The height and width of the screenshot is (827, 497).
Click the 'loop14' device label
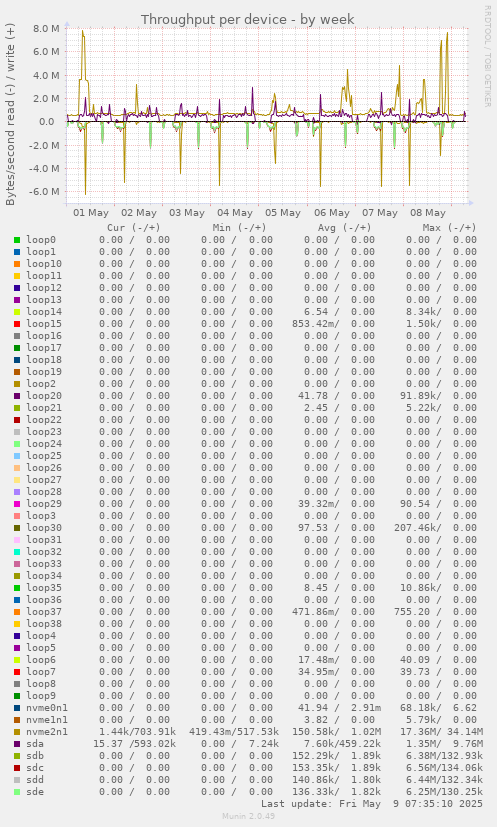pyautogui.click(x=44, y=312)
